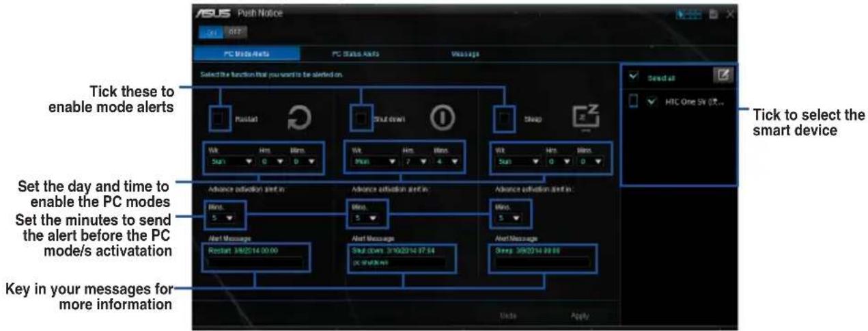Click the Shut down power icon
This screenshot has width=868, height=331.
click(x=443, y=118)
